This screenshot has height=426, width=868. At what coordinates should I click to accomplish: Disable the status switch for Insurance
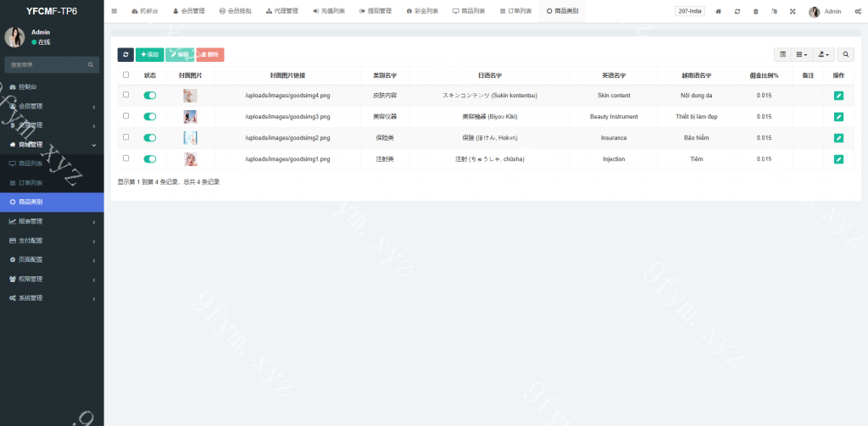point(149,138)
